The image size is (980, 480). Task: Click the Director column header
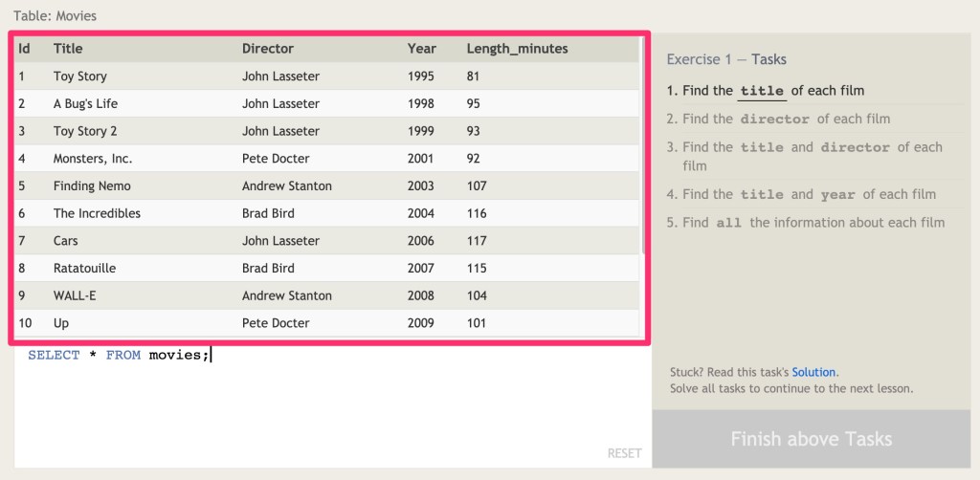pos(268,48)
